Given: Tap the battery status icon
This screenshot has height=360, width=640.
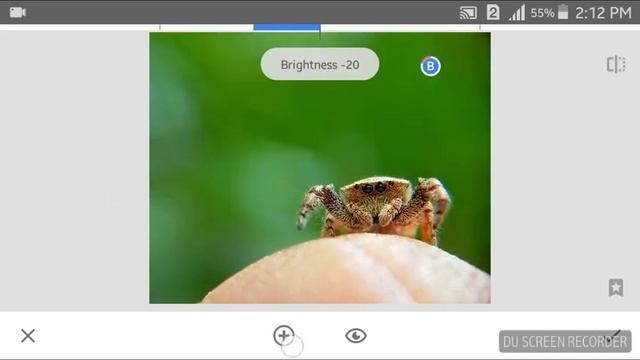Looking at the screenshot, I should (x=563, y=12).
